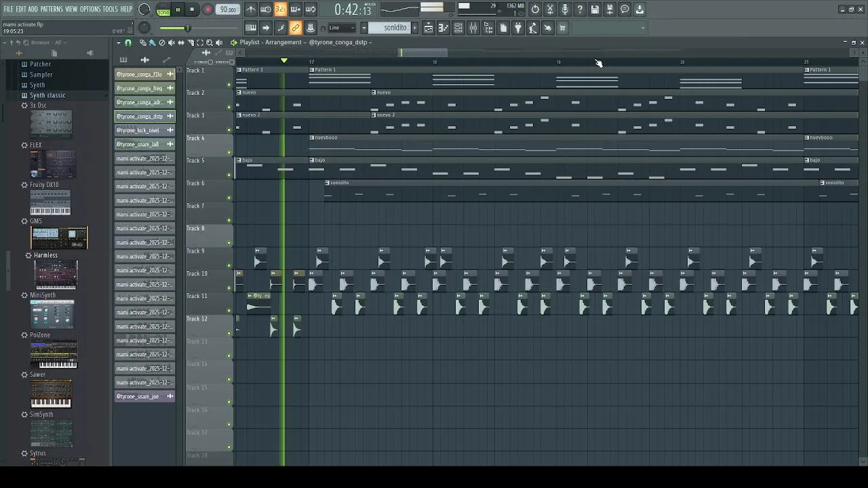Click the red record button
This screenshot has height=488, width=868.
click(x=208, y=9)
